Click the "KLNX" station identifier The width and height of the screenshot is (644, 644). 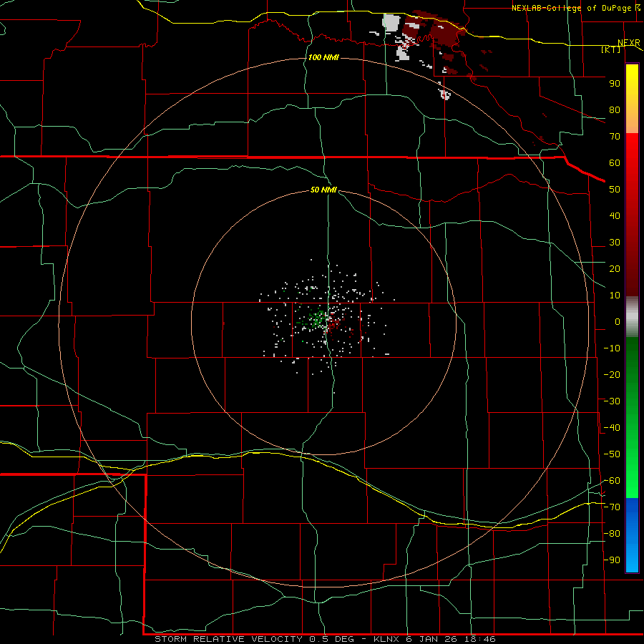tap(386, 639)
